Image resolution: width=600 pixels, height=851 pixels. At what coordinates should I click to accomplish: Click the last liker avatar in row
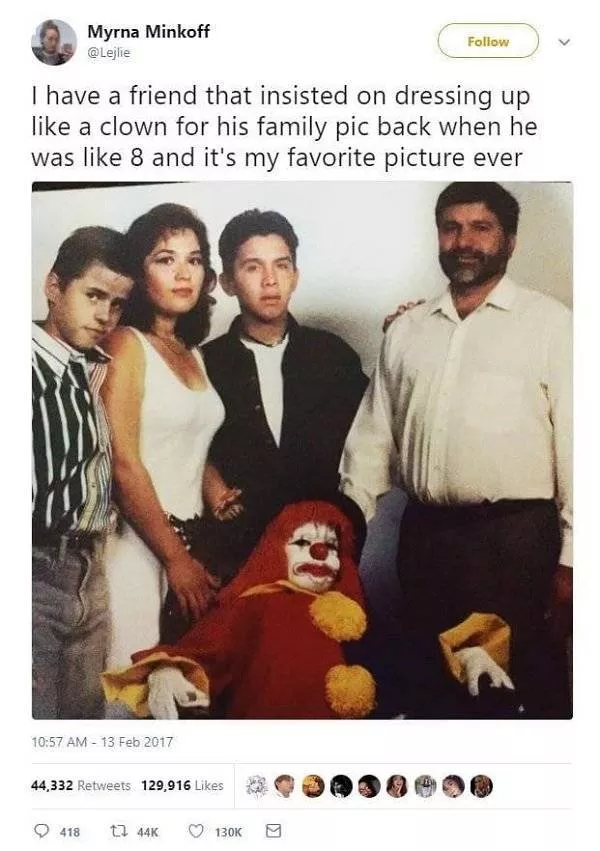[x=481, y=786]
